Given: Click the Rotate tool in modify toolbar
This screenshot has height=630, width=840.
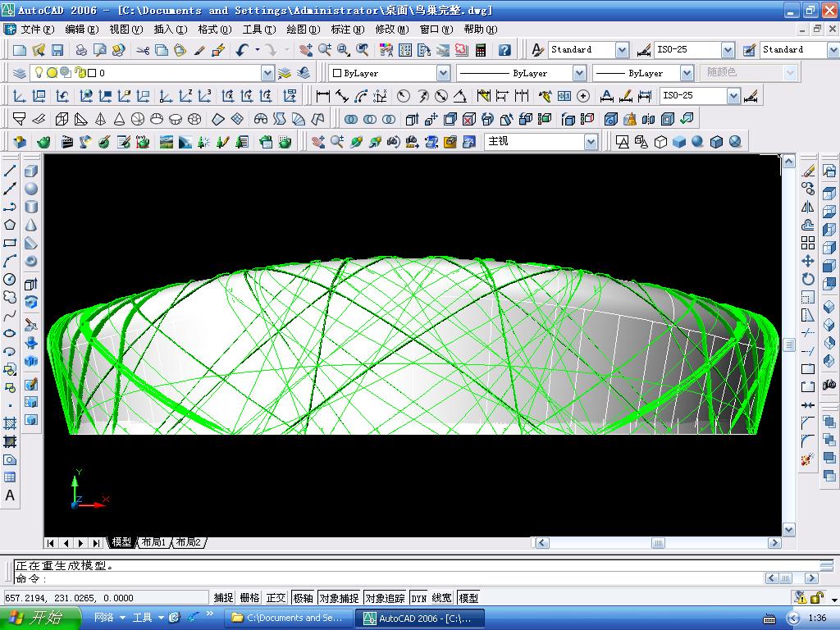Looking at the screenshot, I should pyautogui.click(x=808, y=279).
